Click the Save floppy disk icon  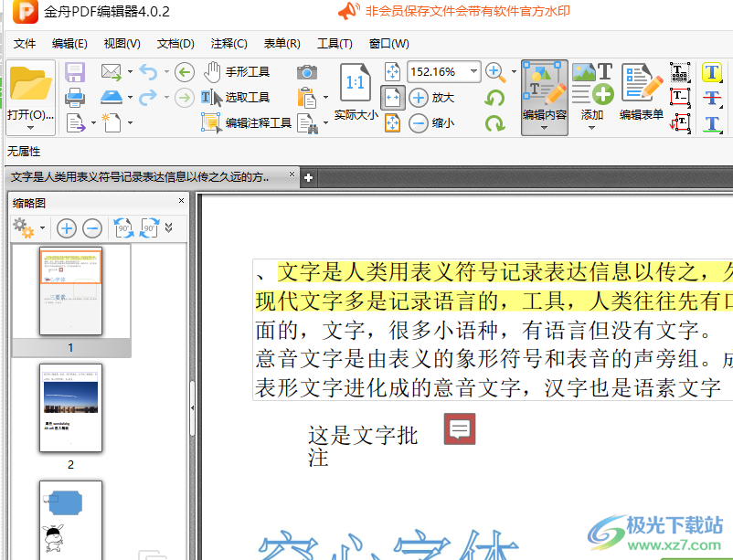click(x=75, y=72)
